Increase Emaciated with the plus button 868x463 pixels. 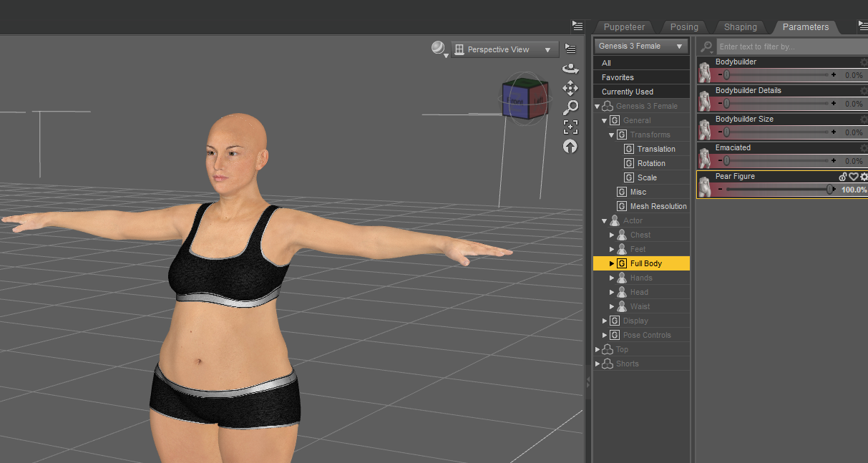pyautogui.click(x=834, y=160)
